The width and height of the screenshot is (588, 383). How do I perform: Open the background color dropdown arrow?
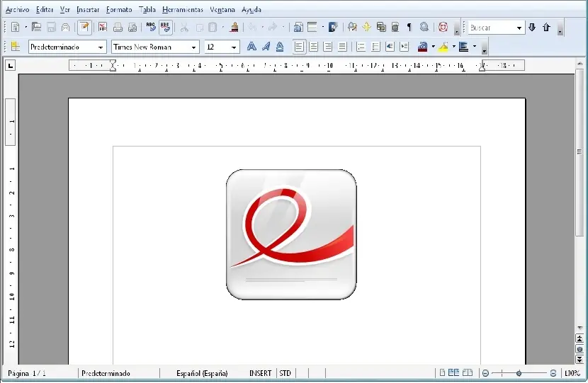click(475, 47)
